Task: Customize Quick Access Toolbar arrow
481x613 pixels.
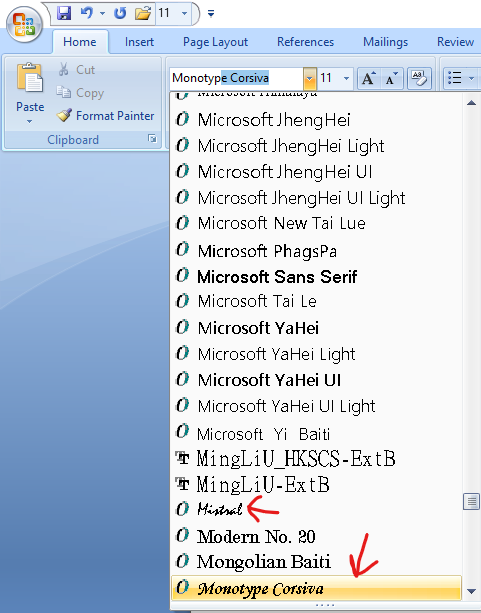Action: (x=211, y=14)
